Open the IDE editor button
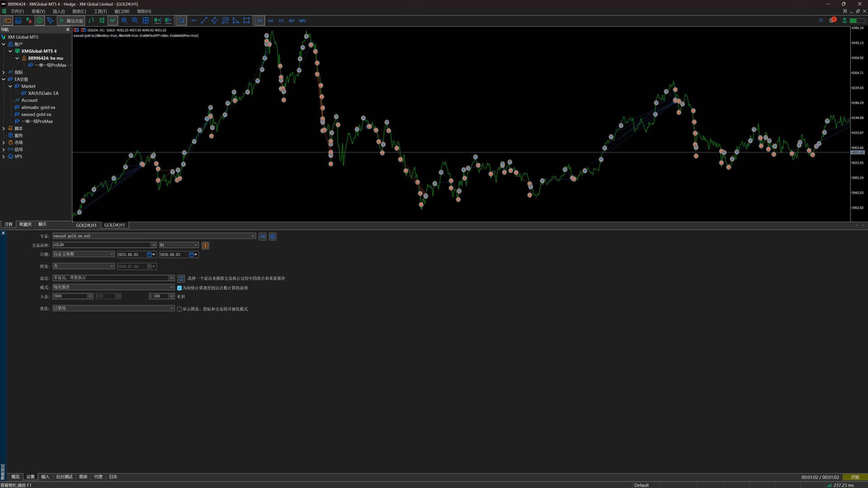The width and height of the screenshot is (868, 488). click(x=263, y=236)
